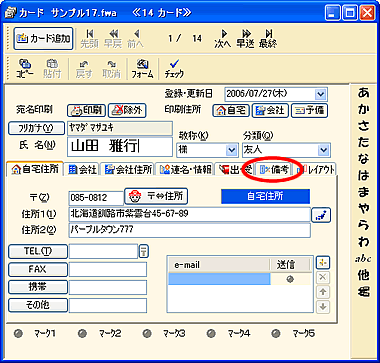Select 予備 as print address
The image size is (380, 363).
pos(309,110)
